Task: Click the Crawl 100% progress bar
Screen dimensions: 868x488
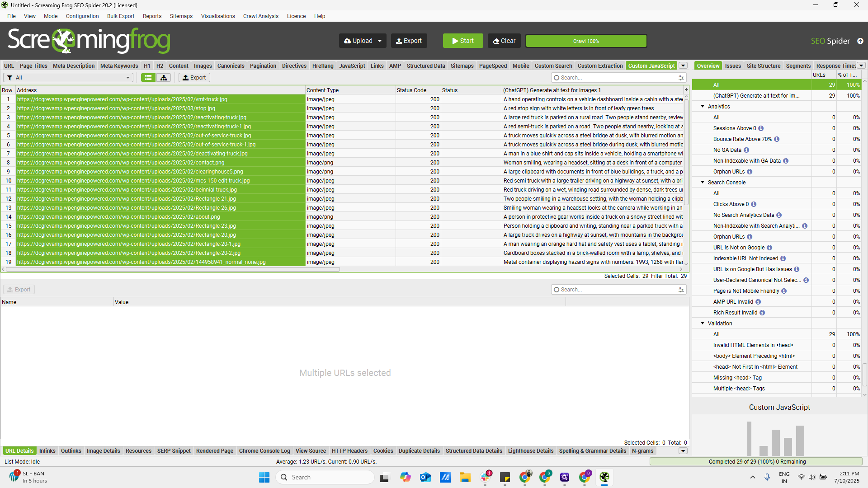Action: coord(586,41)
